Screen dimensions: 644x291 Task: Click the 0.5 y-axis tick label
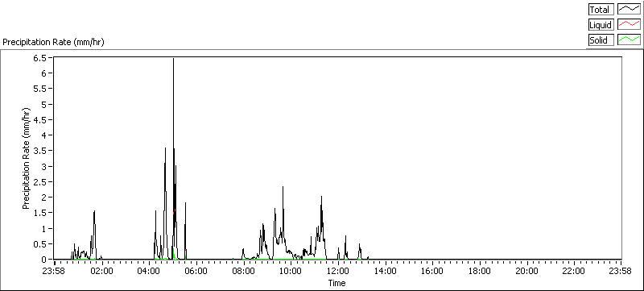tap(40, 244)
